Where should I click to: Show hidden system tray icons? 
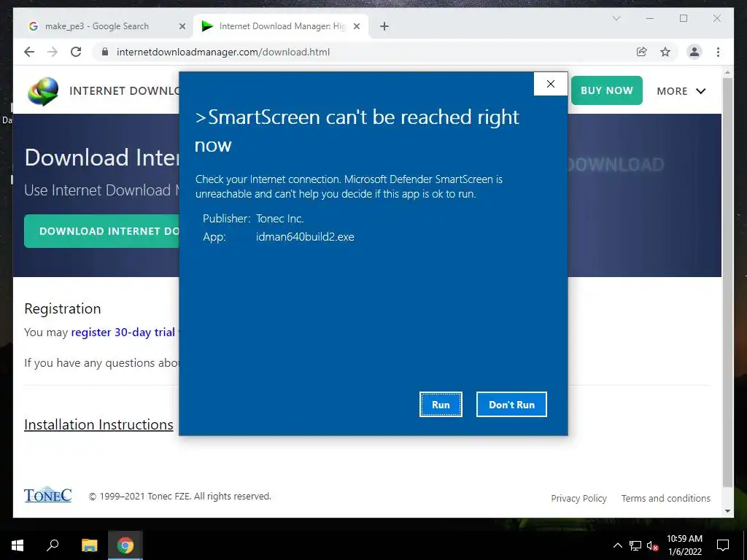click(617, 545)
